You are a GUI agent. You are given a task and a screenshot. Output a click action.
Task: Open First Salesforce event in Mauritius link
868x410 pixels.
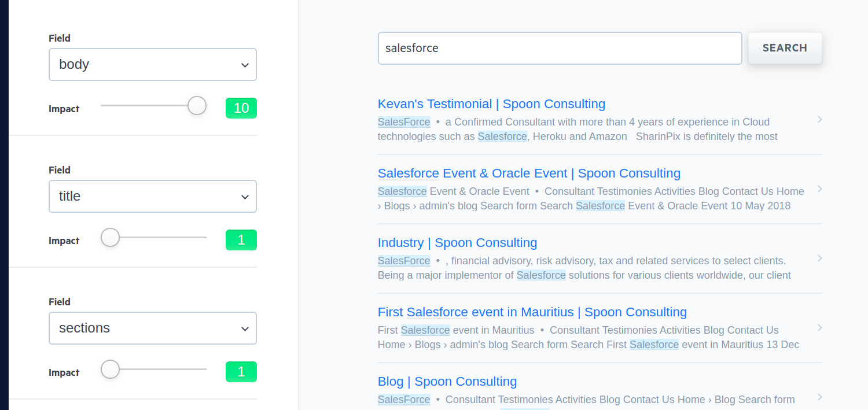click(532, 312)
